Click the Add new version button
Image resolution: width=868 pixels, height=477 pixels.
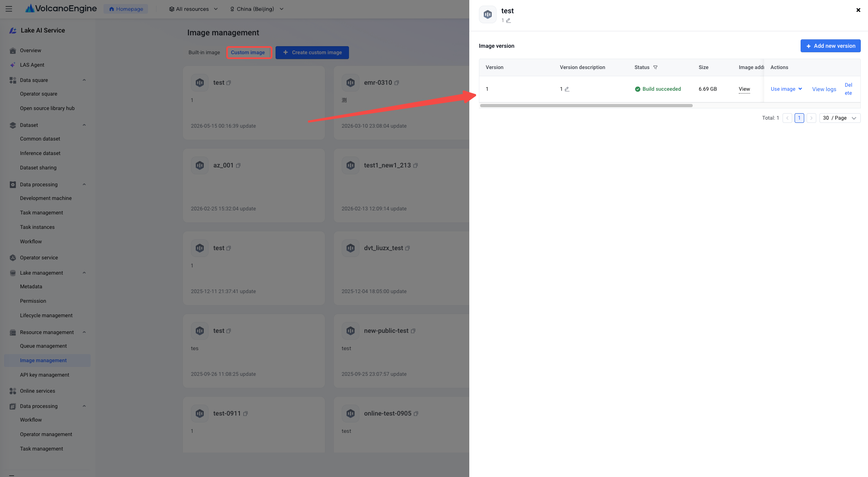(x=830, y=46)
